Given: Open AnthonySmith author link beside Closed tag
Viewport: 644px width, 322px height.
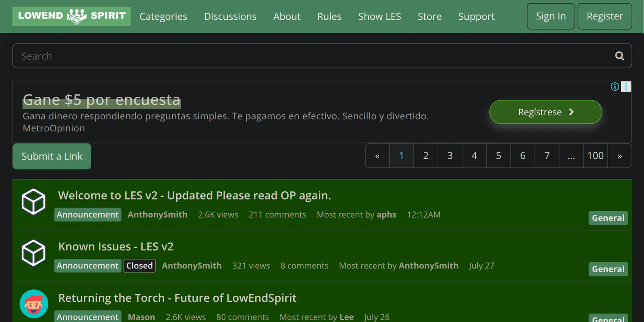Looking at the screenshot, I should [192, 266].
